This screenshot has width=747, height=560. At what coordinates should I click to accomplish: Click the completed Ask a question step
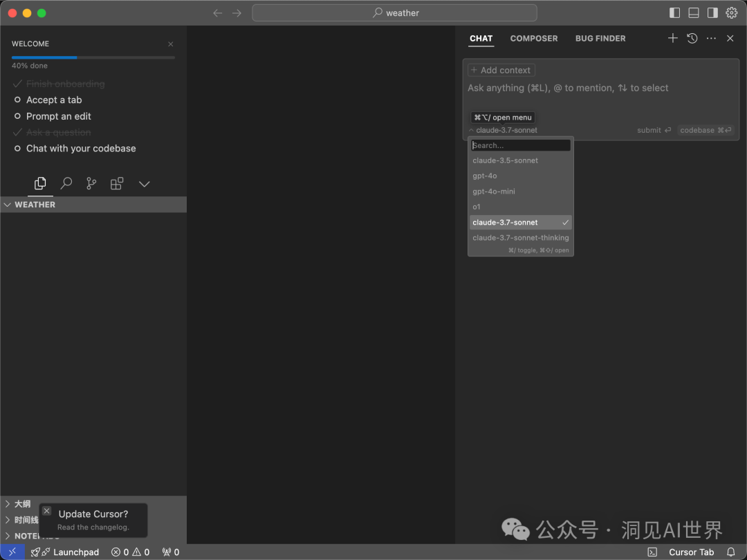(x=58, y=132)
